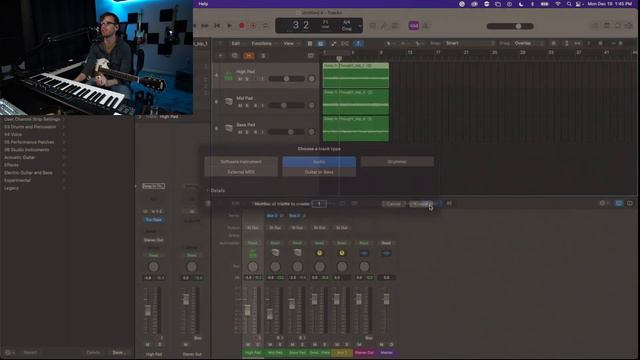The width and height of the screenshot is (640, 360).
Task: Click the Delete button in library
Action: [x=93, y=352]
